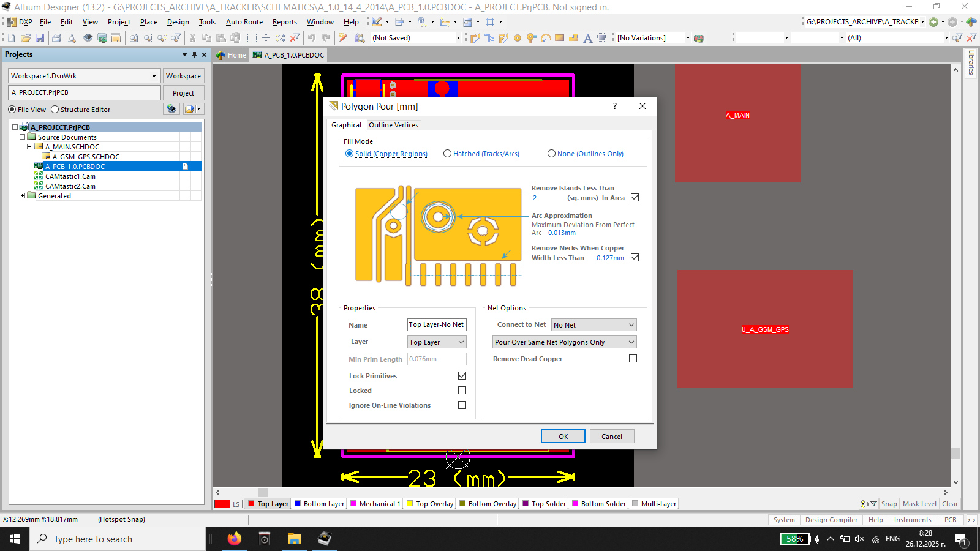The image size is (980, 551).
Task: Open Connect to Net dropdown
Action: click(594, 325)
